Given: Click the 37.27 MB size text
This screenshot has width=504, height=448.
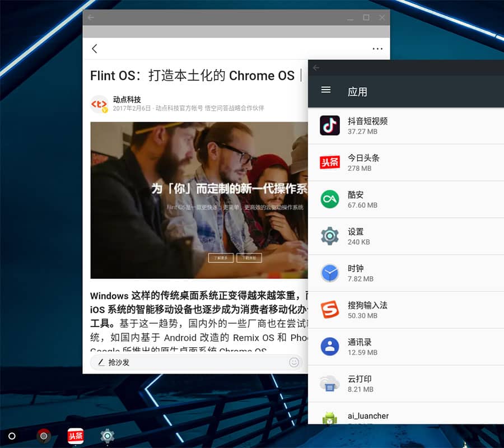Looking at the screenshot, I should (x=362, y=132).
